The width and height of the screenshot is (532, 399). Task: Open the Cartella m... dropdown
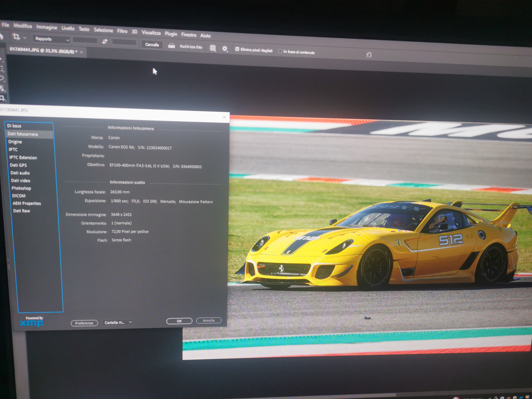[118, 322]
